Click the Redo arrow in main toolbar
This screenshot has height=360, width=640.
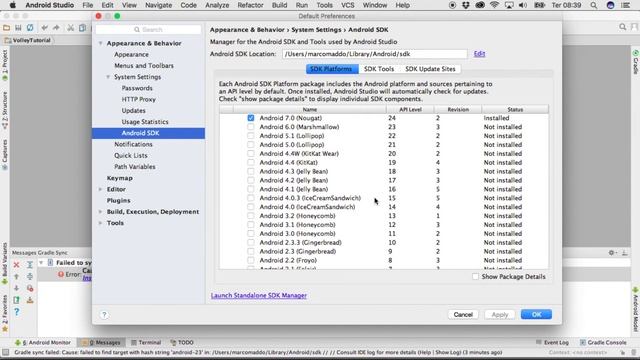(x=56, y=28)
